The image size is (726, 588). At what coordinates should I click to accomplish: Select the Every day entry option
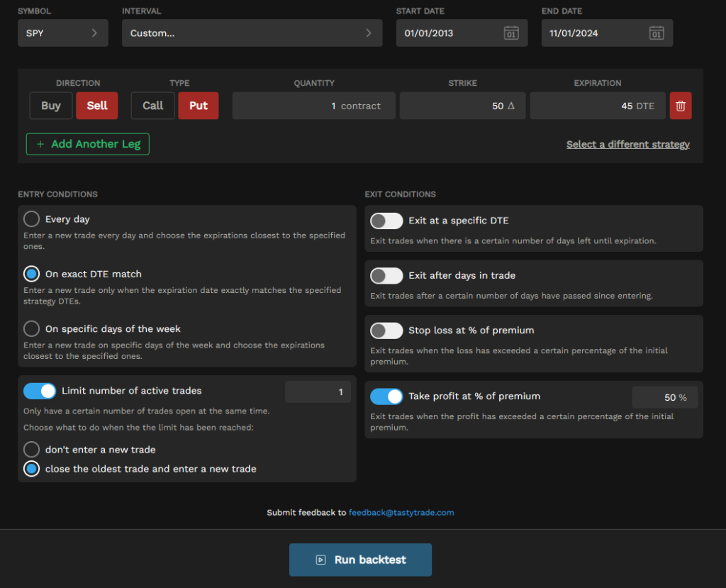[31, 218]
